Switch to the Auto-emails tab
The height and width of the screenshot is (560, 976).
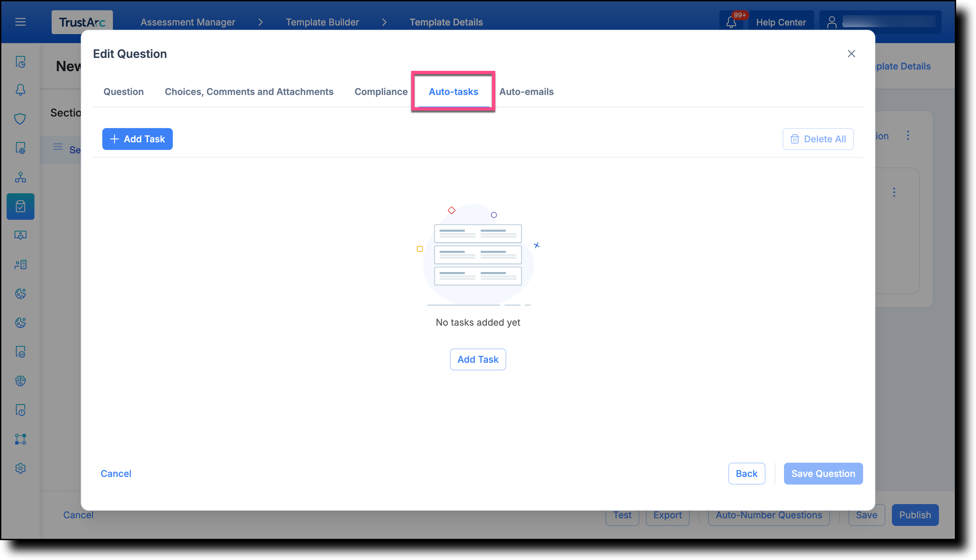(x=526, y=92)
